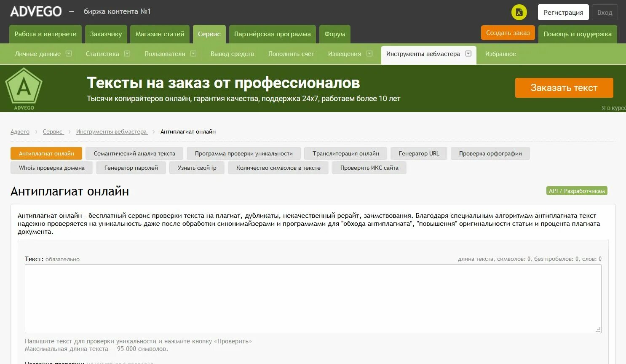Open the Партнёрская программа tab
The image size is (626, 364).
click(273, 34)
